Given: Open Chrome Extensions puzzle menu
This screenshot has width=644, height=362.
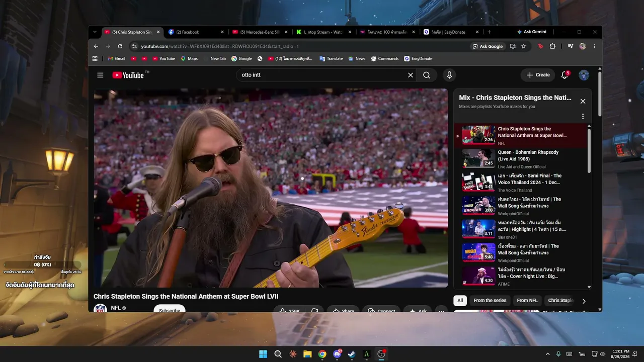Looking at the screenshot, I should point(552,46).
